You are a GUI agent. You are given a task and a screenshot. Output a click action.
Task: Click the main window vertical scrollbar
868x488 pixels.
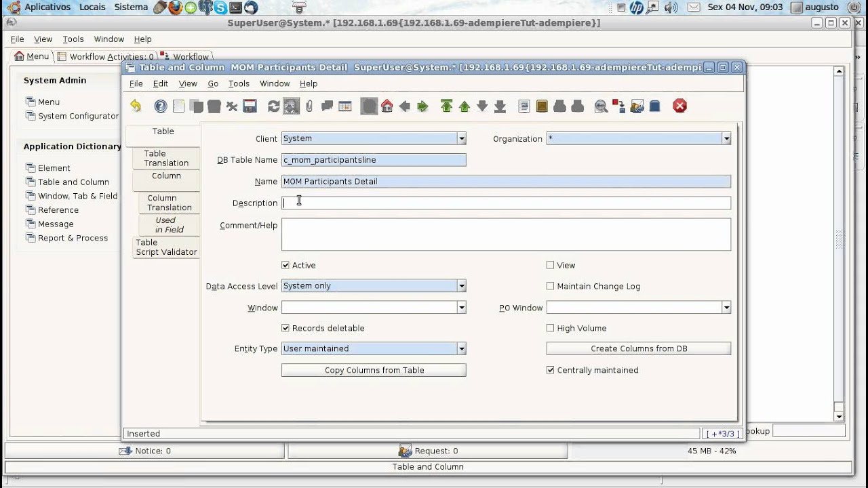click(840, 244)
